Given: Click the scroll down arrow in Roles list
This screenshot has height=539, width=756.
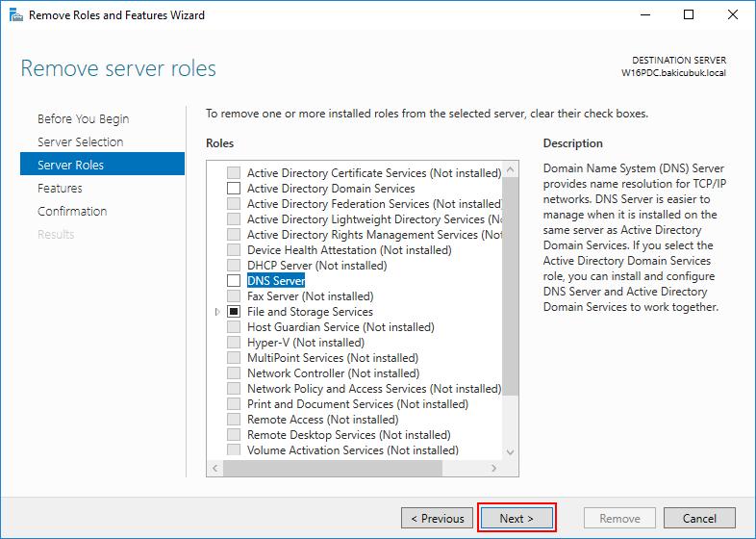Looking at the screenshot, I should pos(511,452).
